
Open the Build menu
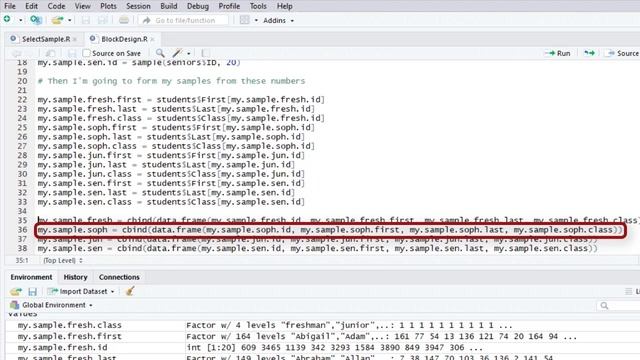pyautogui.click(x=169, y=6)
